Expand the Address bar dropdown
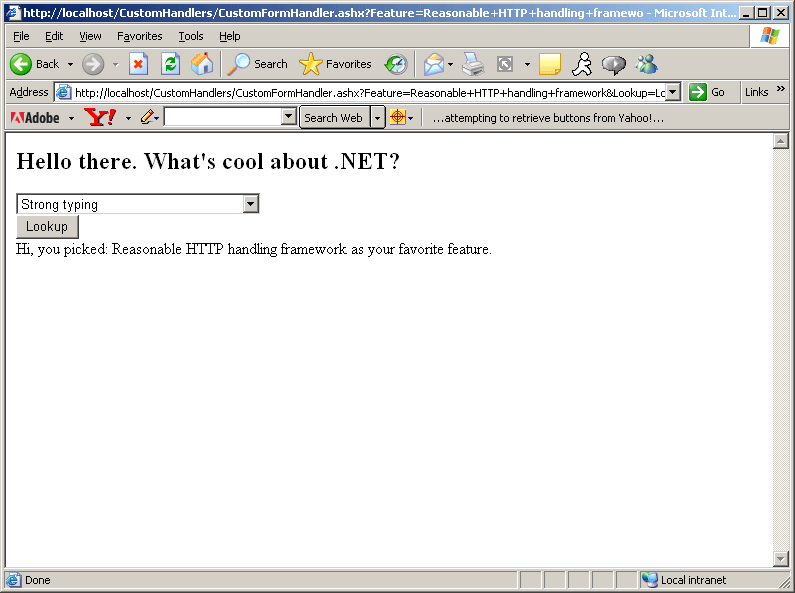795x593 pixels. (673, 92)
